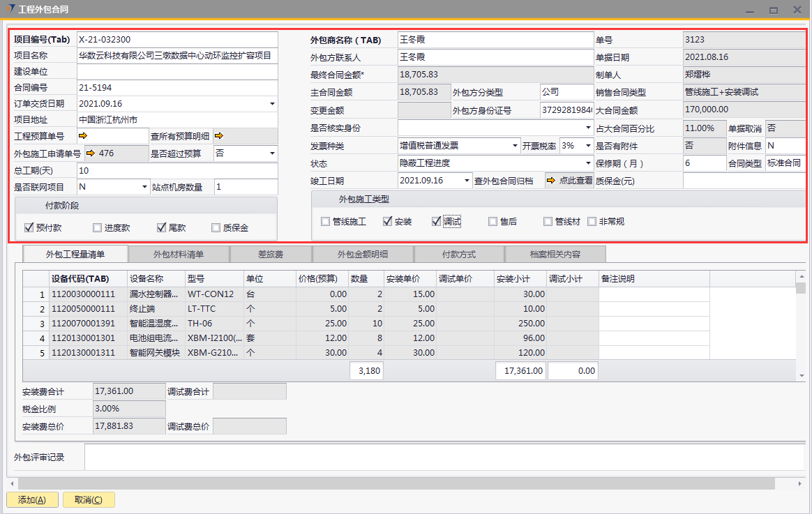
Task: Check the 管线施工 construction type box
Action: pyautogui.click(x=325, y=222)
